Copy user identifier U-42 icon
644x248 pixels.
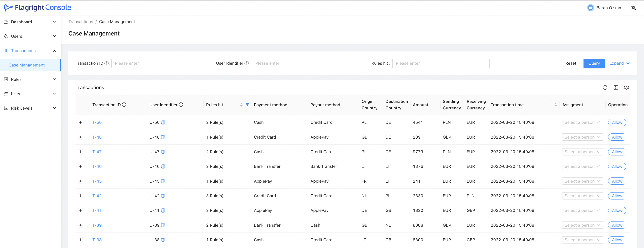(163, 196)
